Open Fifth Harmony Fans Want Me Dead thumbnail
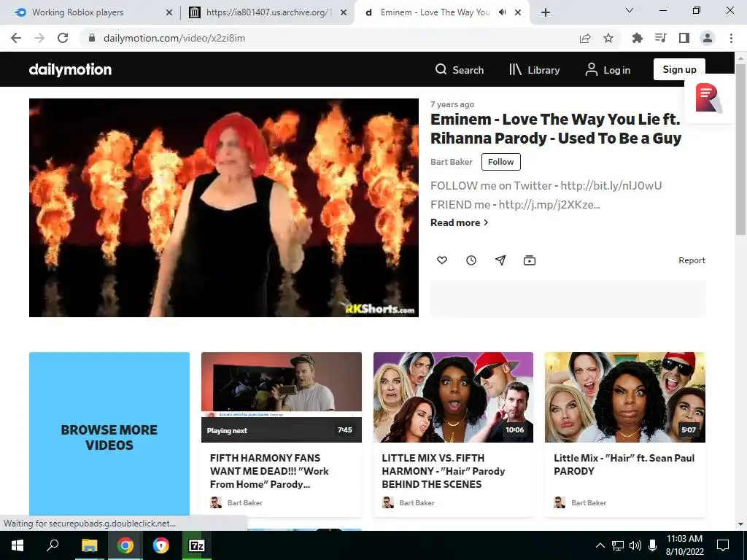The width and height of the screenshot is (747, 560). [x=282, y=397]
